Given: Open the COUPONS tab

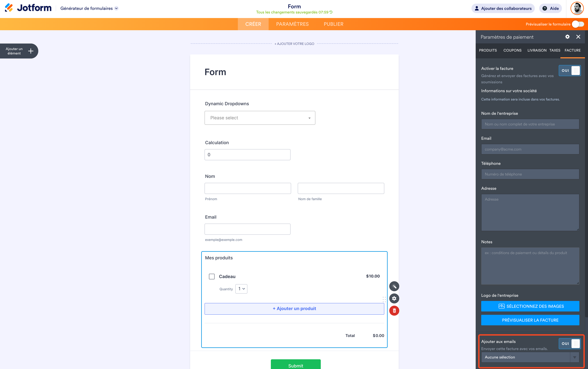Looking at the screenshot, I should click(x=512, y=50).
